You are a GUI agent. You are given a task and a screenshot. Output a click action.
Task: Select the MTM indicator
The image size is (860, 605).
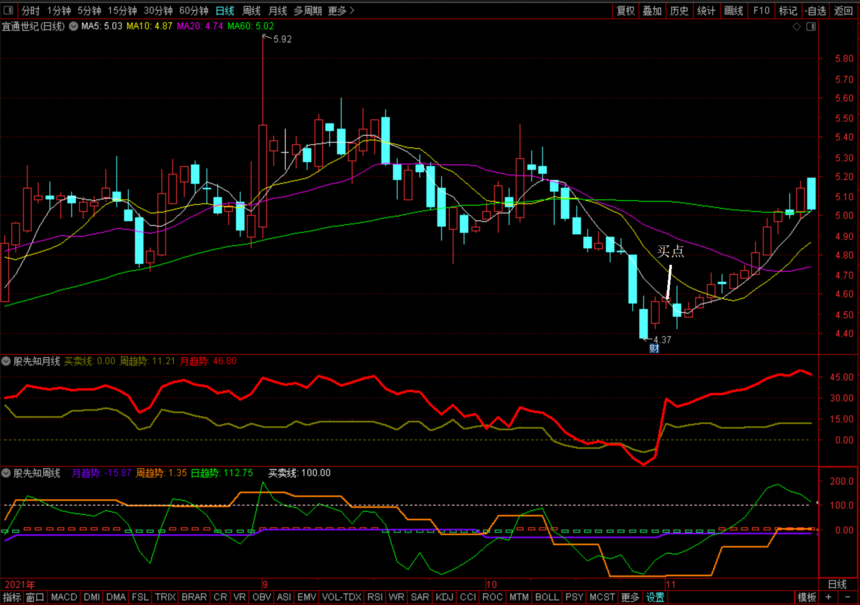pos(519,597)
